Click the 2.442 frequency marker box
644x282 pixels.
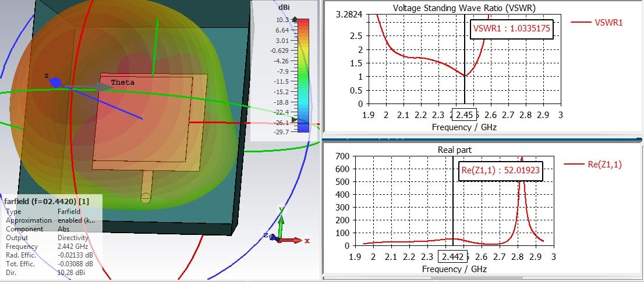tap(453, 256)
